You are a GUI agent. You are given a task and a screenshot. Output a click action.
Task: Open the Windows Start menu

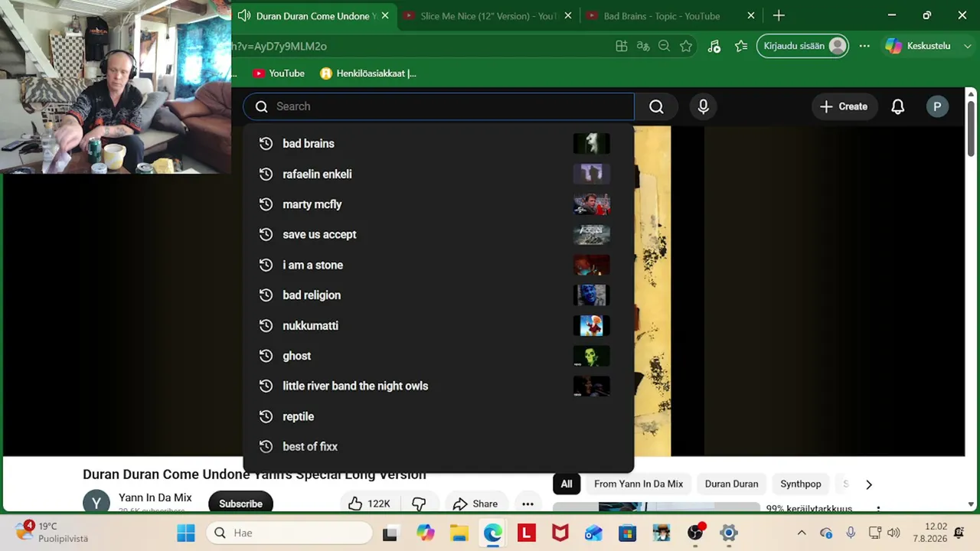click(186, 533)
